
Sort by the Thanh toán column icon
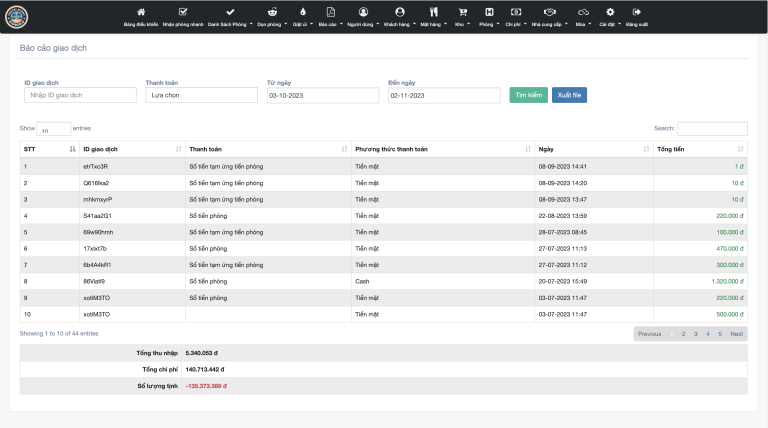[x=344, y=149]
